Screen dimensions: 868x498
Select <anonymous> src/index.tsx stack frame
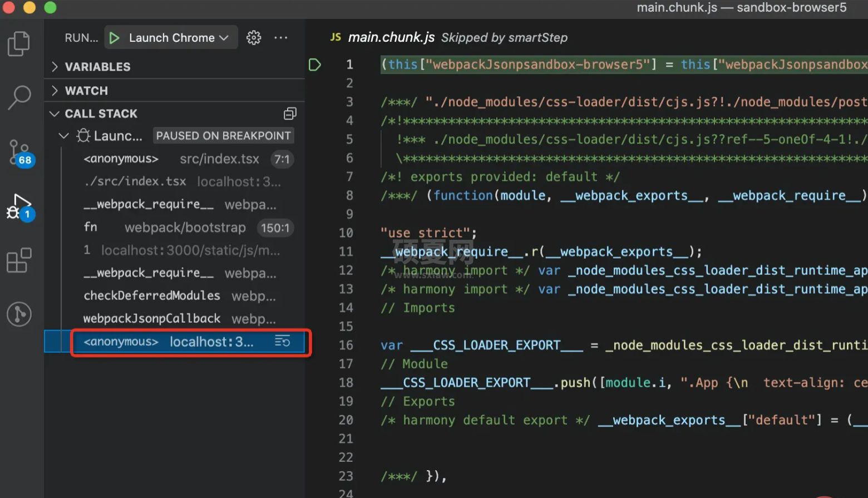175,159
